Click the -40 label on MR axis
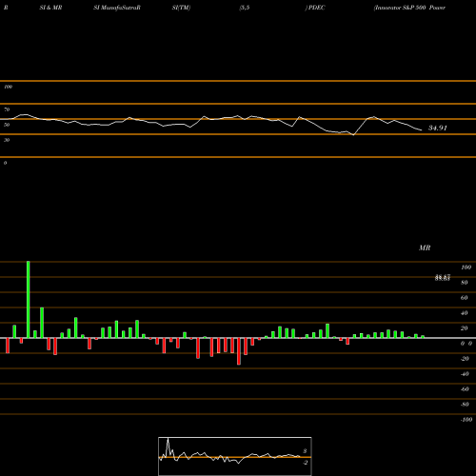Image resolution: width=476 pixels, height=476 pixels. tap(465, 374)
